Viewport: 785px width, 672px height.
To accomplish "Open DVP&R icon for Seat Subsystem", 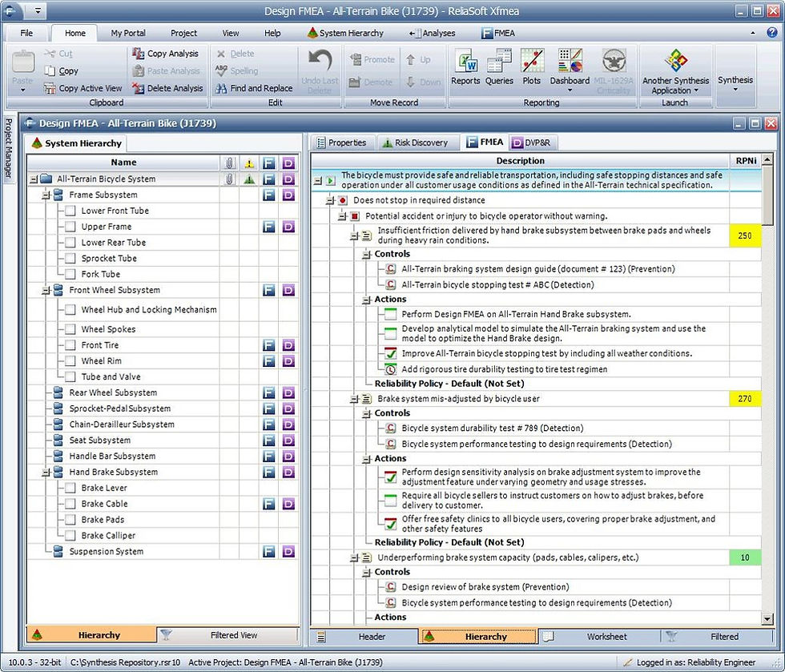I will click(288, 441).
